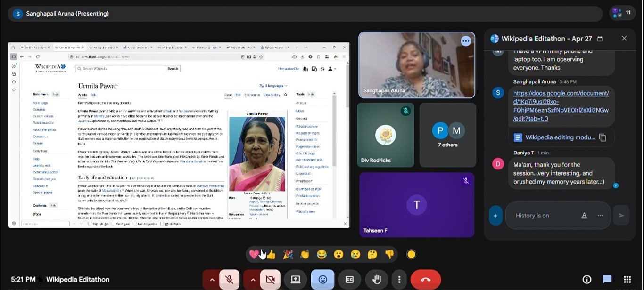Toggle the emoji reactions button
Screen dimensions: 644x290
pyautogui.click(x=323, y=279)
